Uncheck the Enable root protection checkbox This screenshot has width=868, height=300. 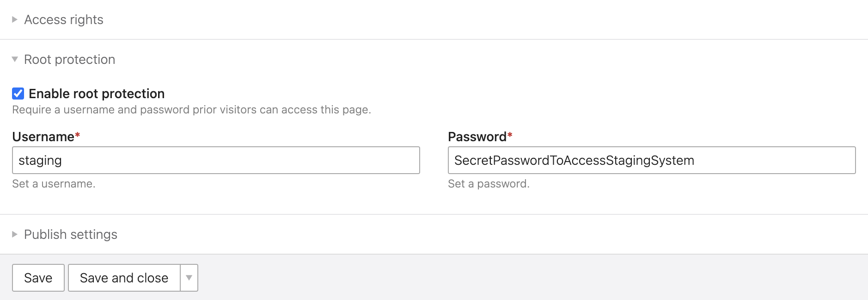(x=18, y=94)
